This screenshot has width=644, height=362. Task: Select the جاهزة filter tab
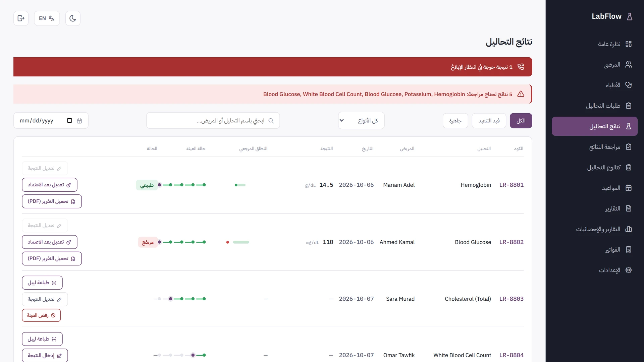[455, 121]
